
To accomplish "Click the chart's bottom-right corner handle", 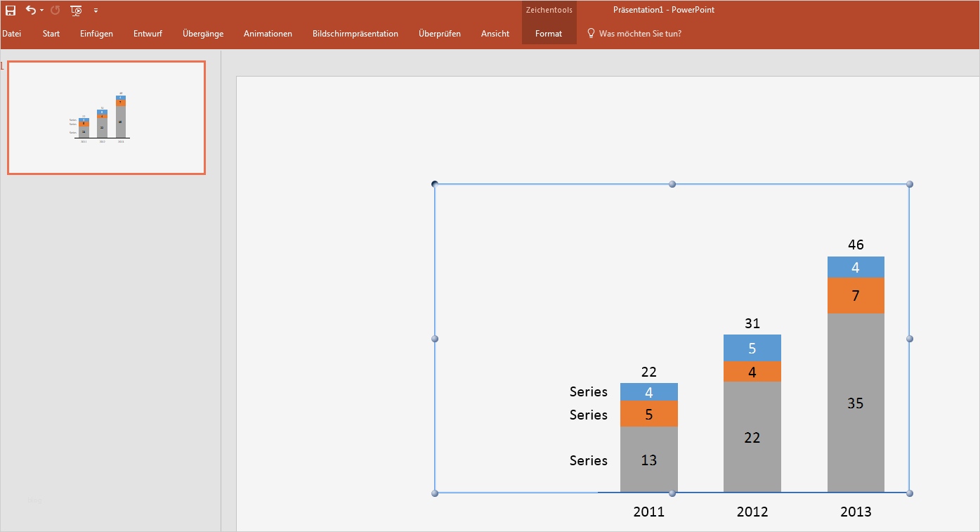I will (910, 493).
